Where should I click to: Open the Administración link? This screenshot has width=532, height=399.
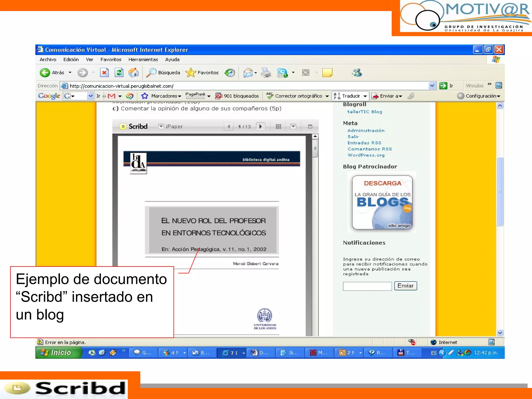366,130
